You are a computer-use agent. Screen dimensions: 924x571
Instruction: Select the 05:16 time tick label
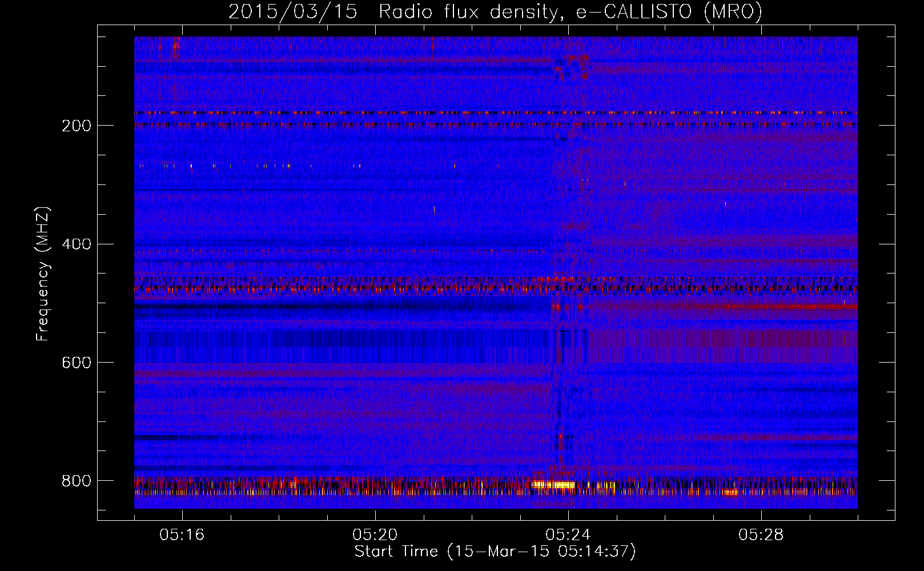click(182, 535)
